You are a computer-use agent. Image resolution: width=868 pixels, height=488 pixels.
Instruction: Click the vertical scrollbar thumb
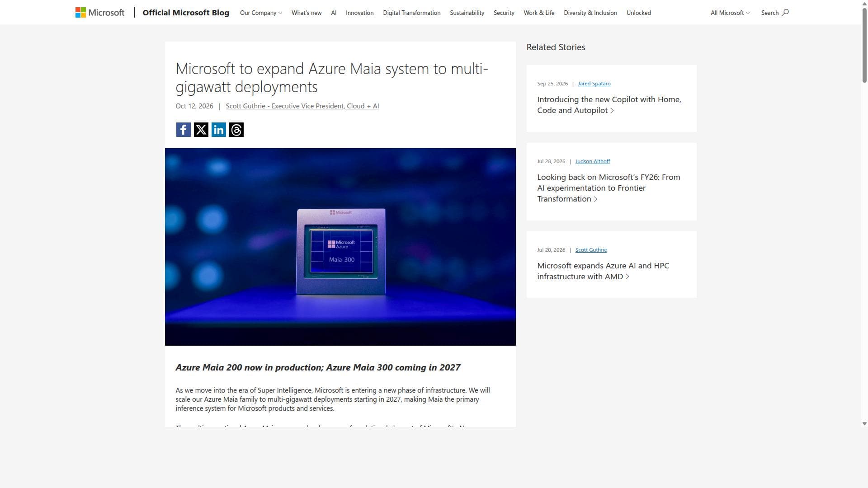click(x=864, y=45)
